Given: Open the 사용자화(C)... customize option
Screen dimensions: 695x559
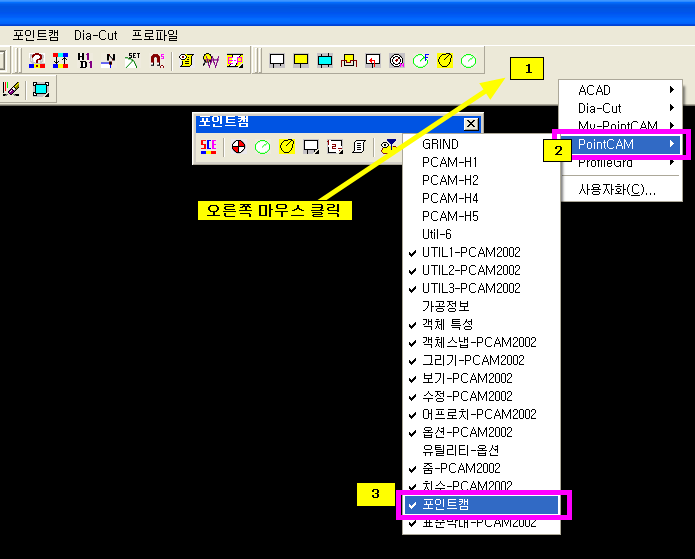Looking at the screenshot, I should (x=621, y=190).
